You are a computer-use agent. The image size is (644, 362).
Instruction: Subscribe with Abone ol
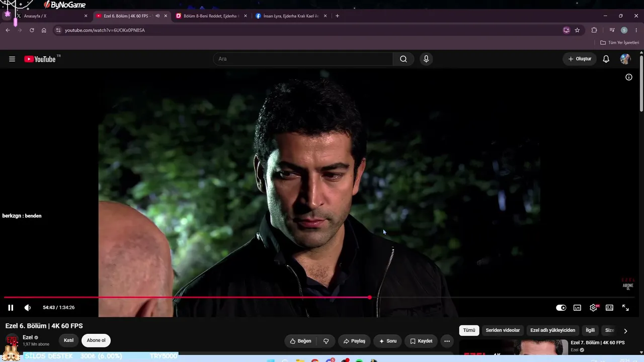(x=96, y=340)
